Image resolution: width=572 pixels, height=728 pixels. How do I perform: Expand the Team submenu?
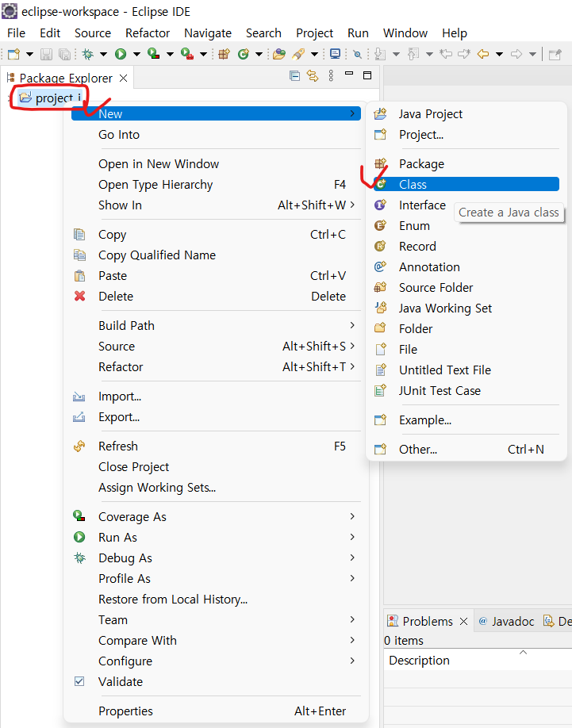click(x=216, y=620)
